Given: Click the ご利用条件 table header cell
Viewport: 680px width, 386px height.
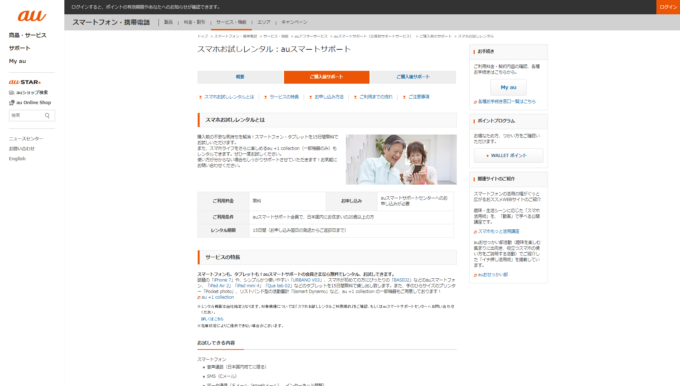Looking at the screenshot, I should pos(223,217).
